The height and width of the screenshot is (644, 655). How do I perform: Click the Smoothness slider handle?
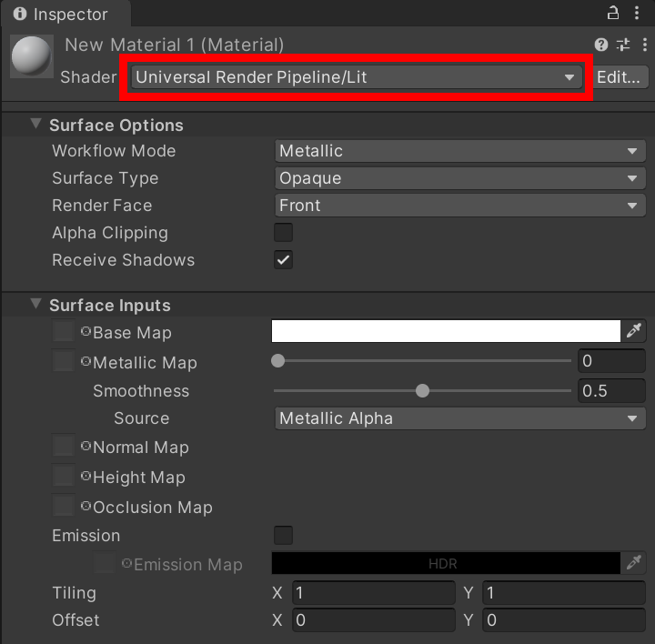click(422, 390)
